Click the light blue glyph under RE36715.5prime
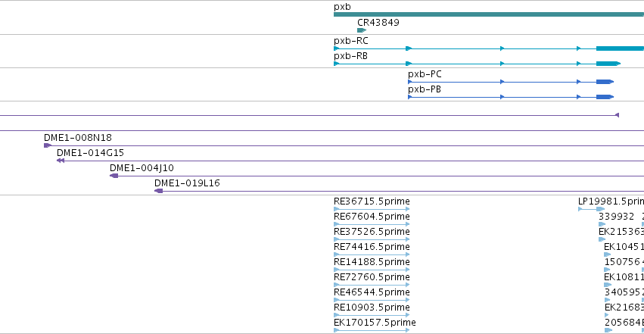 [372, 209]
